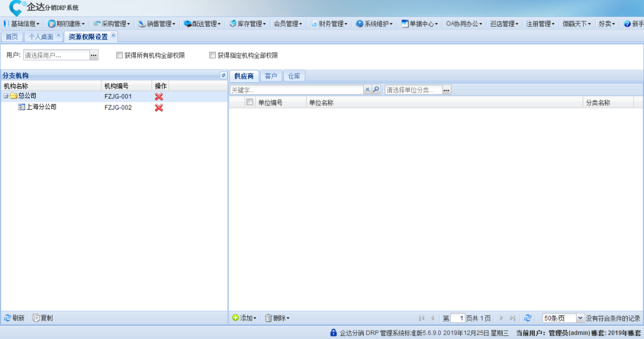Switch to the 个人桌面 tab

pyautogui.click(x=41, y=37)
